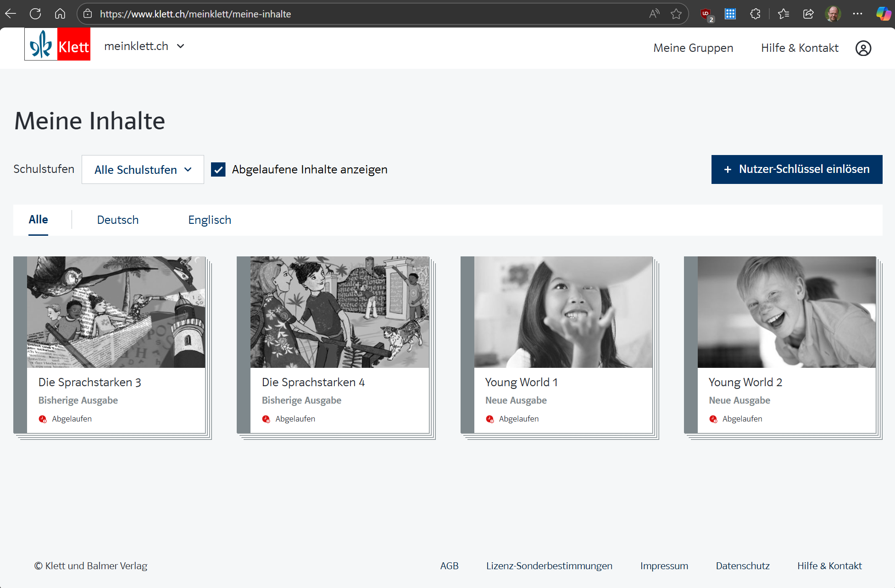Expand the meinklett.ch site switcher chevron

coord(181,46)
